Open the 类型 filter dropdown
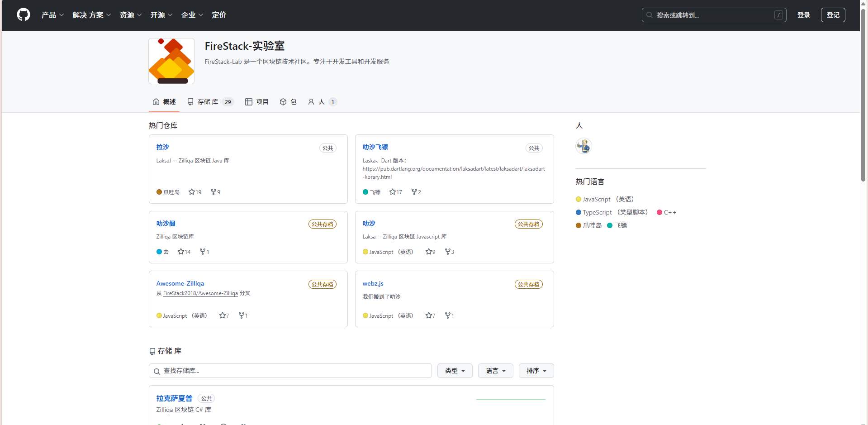The image size is (868, 425). click(454, 370)
